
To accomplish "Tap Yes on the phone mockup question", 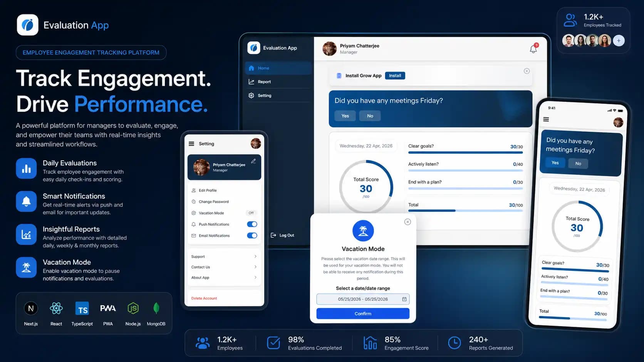I will click(x=555, y=162).
